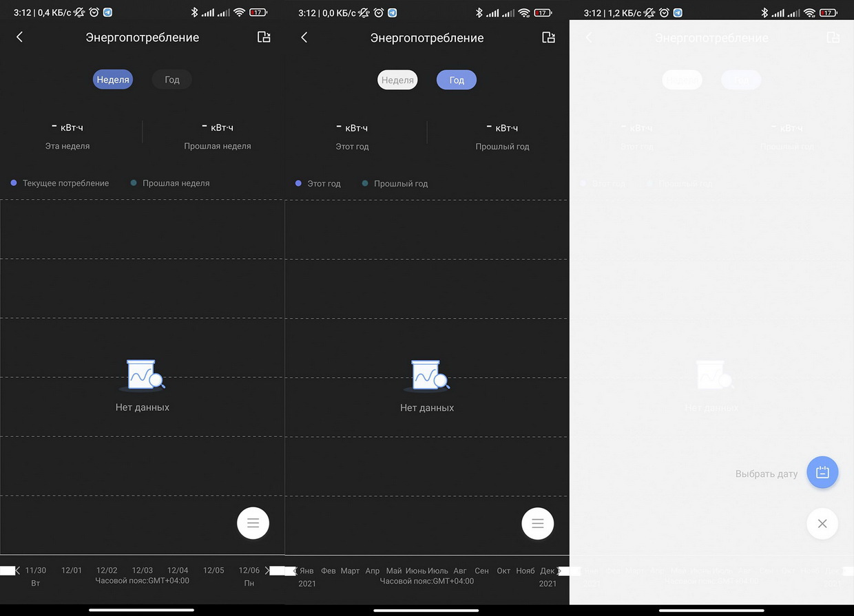This screenshot has width=854, height=616.
Task: Tap the highlighted Год button in yearly view
Action: point(457,80)
